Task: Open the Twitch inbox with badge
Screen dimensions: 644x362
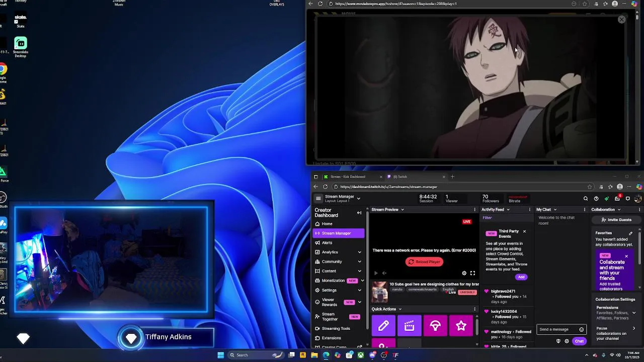Action: coord(617,199)
